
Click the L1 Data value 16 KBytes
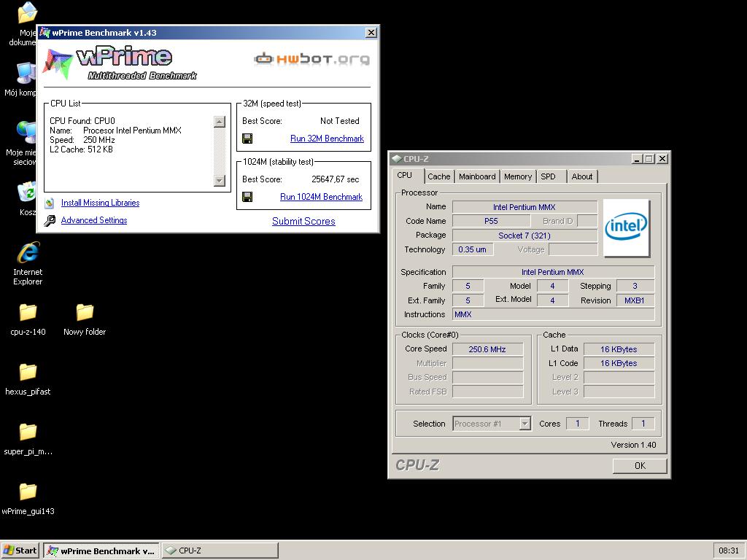coord(619,349)
